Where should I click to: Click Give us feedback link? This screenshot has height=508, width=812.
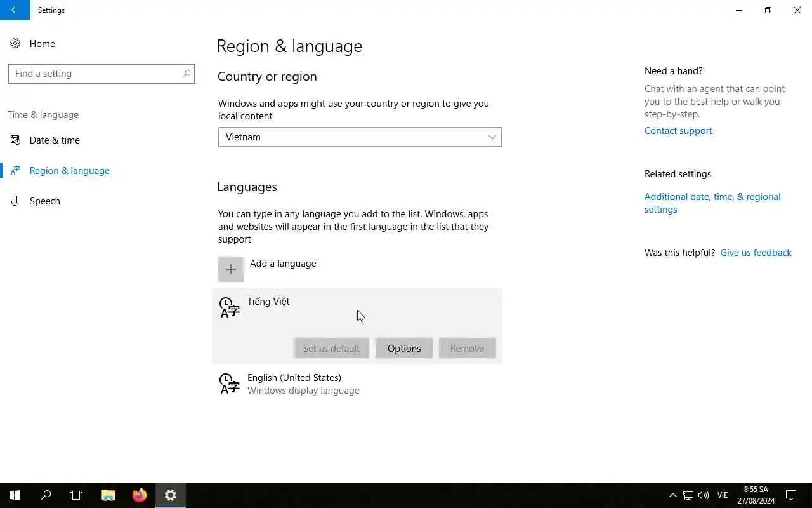pyautogui.click(x=756, y=253)
